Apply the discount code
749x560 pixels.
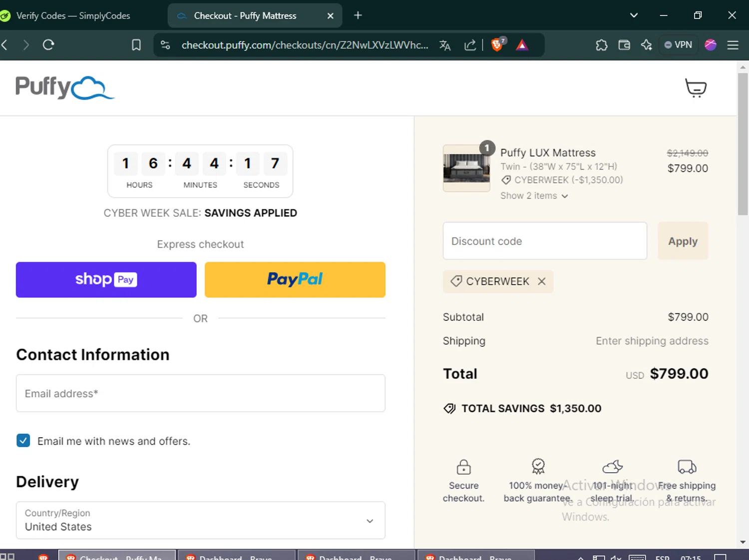click(683, 241)
